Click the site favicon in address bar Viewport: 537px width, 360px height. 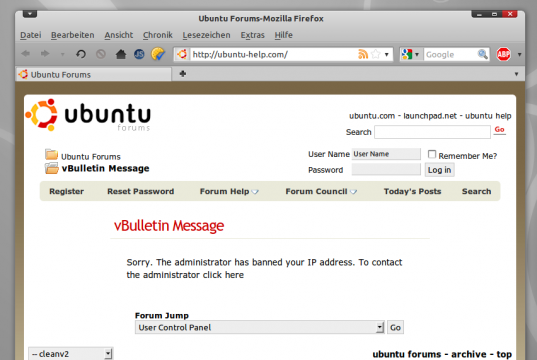[182, 54]
